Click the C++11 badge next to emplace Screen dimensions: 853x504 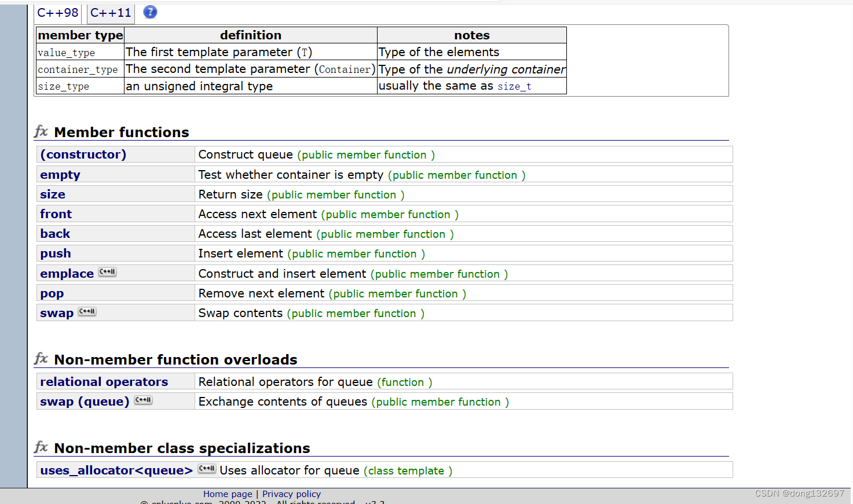tap(107, 272)
